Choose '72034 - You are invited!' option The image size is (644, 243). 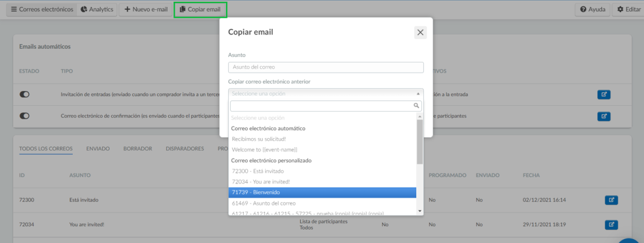[x=322, y=181]
